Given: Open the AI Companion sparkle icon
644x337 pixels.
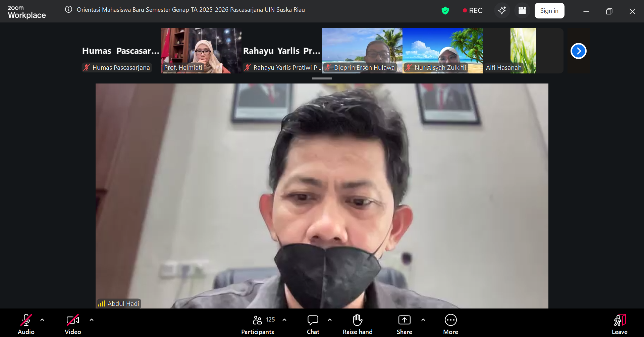Looking at the screenshot, I should point(502,11).
